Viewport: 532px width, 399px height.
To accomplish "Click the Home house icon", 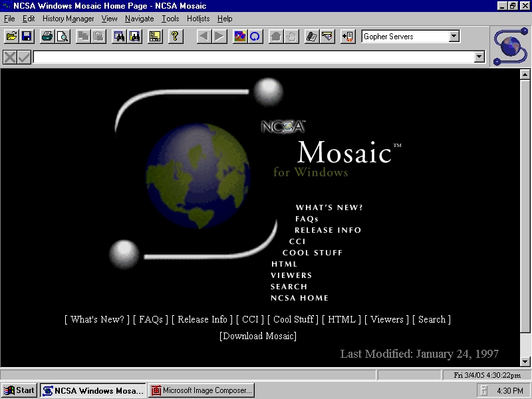I will (x=276, y=37).
